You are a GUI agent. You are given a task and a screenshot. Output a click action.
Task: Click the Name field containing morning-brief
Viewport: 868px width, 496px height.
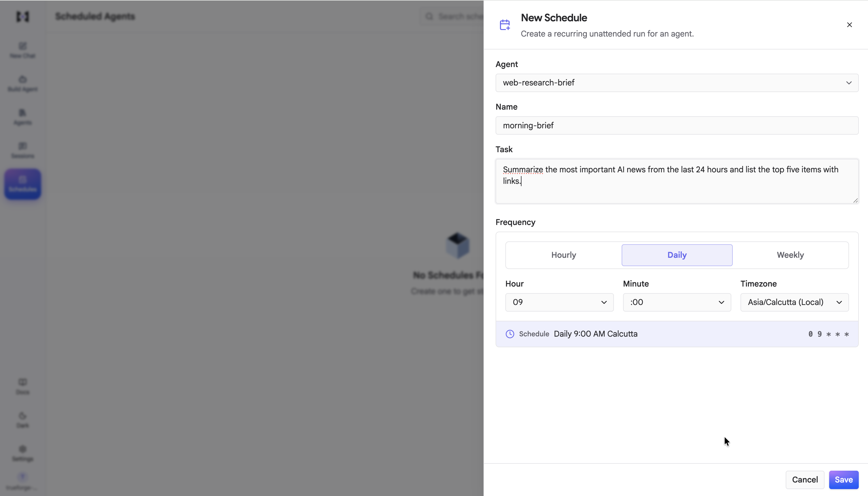677,125
